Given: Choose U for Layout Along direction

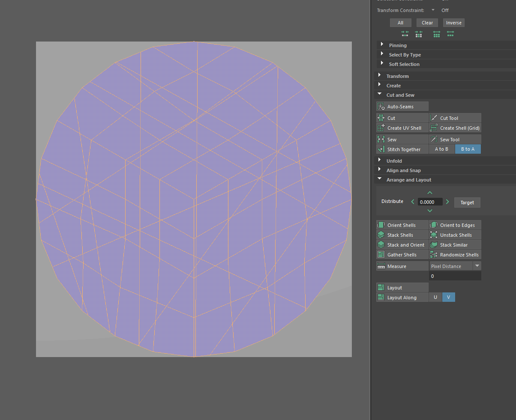Looking at the screenshot, I should [435, 297].
